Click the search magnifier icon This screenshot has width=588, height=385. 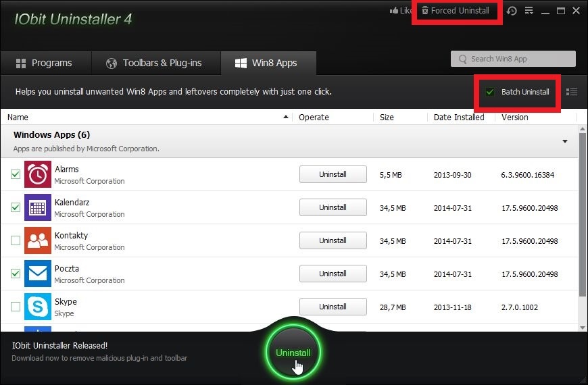pos(462,59)
